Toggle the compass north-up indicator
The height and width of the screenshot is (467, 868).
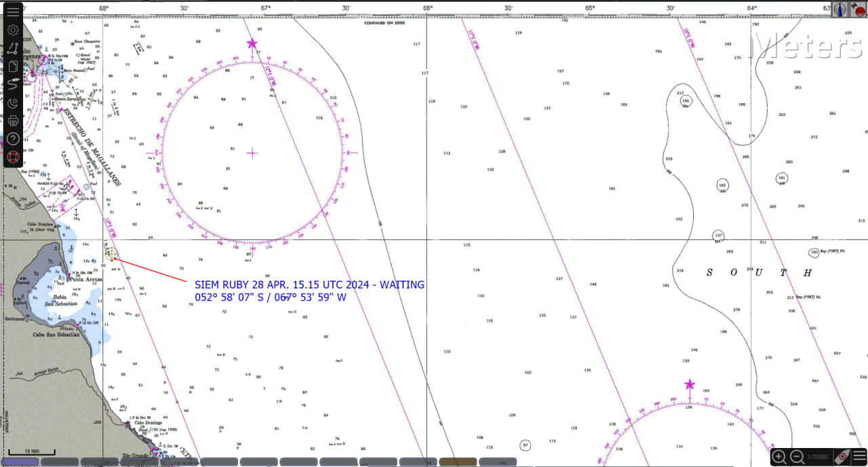pos(840,9)
